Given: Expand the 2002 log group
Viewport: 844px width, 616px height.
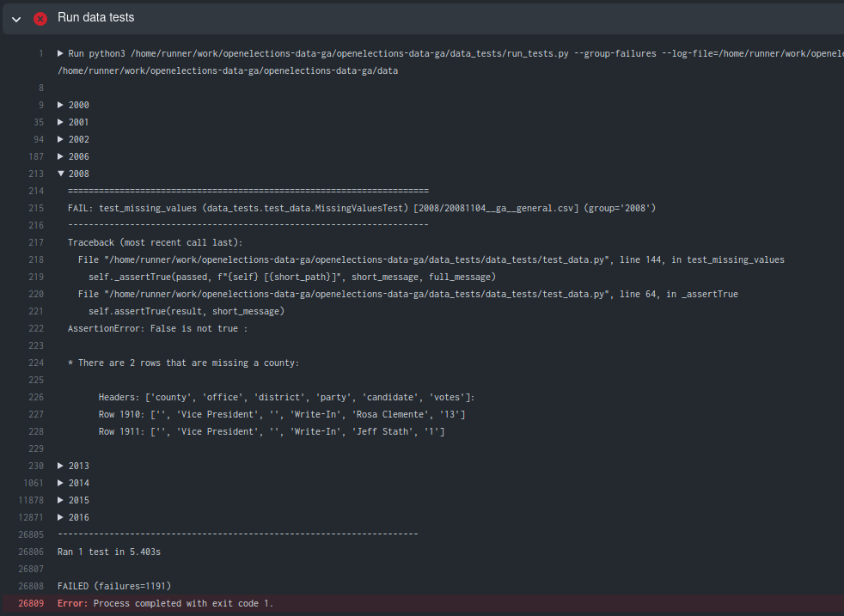Looking at the screenshot, I should [60, 139].
